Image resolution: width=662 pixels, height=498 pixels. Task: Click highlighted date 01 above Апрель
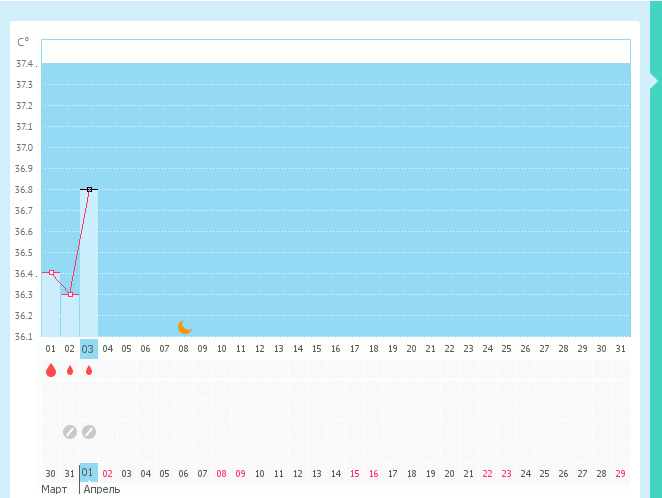tap(88, 472)
